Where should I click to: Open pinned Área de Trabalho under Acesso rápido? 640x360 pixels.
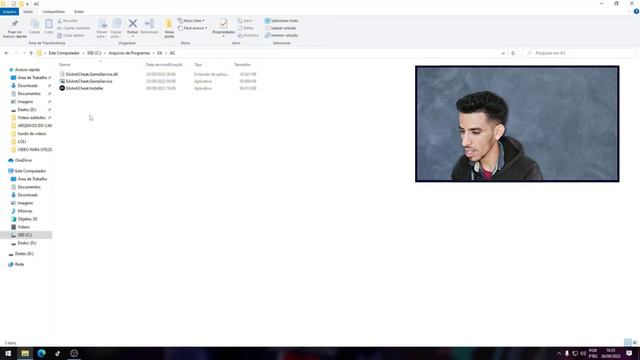(x=32, y=78)
